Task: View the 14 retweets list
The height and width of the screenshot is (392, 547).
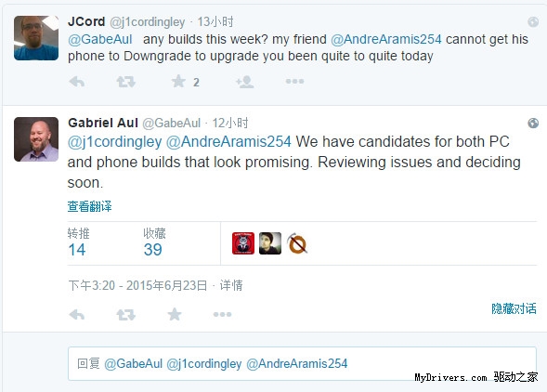Action: [x=79, y=242]
